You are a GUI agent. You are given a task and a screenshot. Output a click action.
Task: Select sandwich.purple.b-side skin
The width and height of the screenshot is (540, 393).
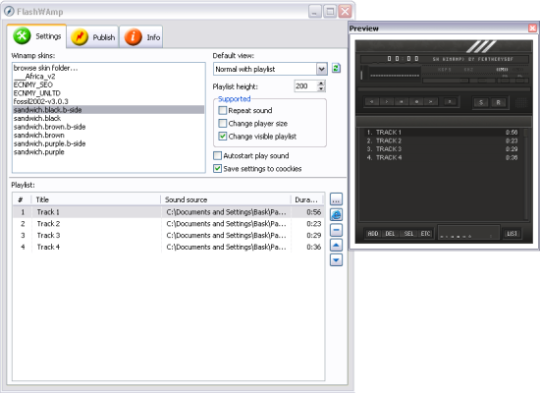click(108, 143)
